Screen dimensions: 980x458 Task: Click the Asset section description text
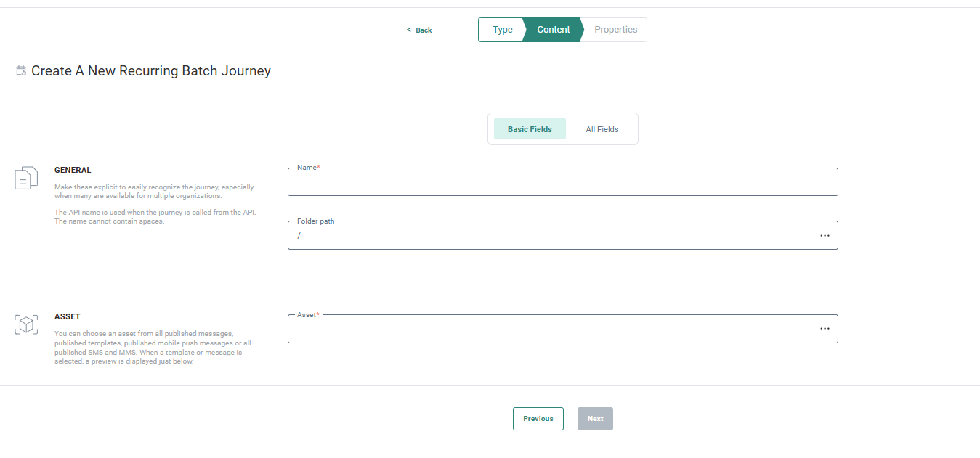(153, 348)
